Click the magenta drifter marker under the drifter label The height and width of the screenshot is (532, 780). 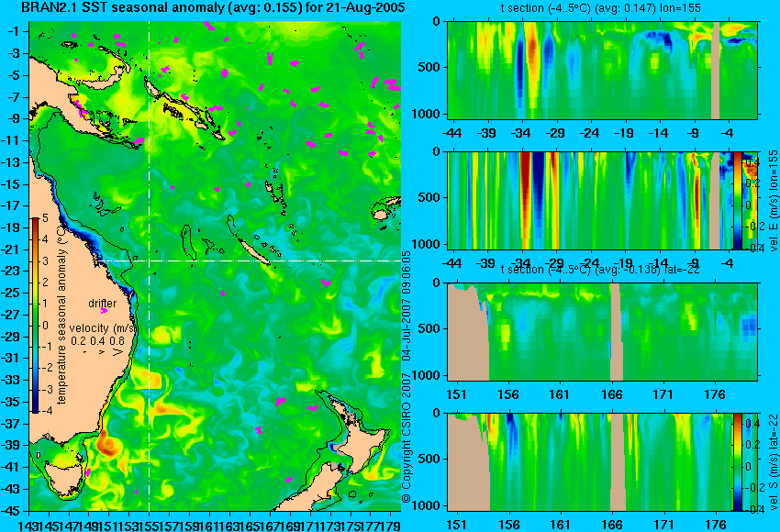coord(104,311)
